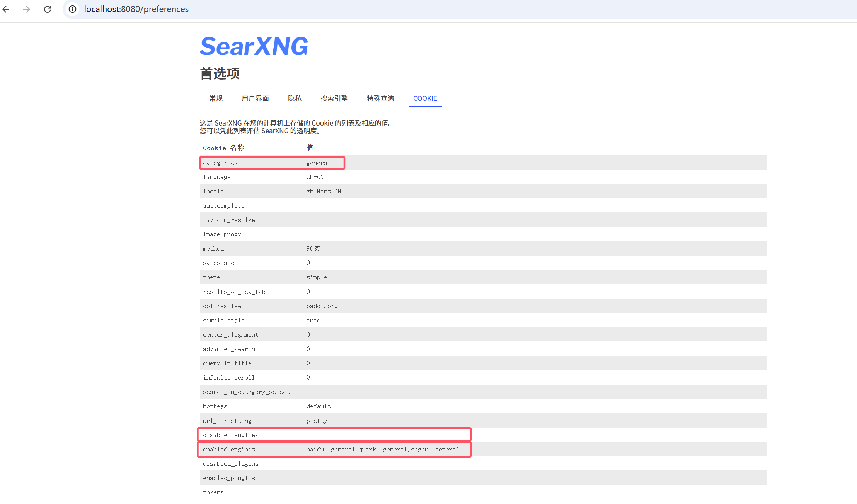Switch to the 搜索引擎 tab
Screen dimensions: 857x504
[x=334, y=98]
